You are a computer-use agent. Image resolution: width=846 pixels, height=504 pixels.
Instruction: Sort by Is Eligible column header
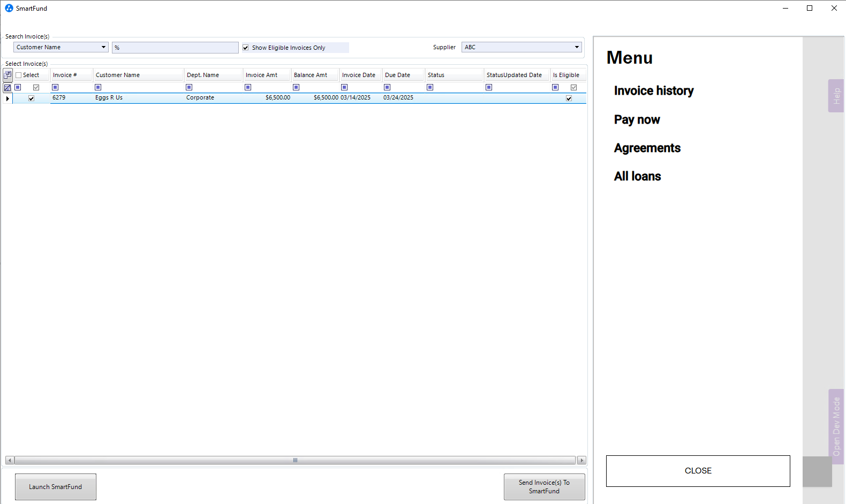tap(568, 75)
